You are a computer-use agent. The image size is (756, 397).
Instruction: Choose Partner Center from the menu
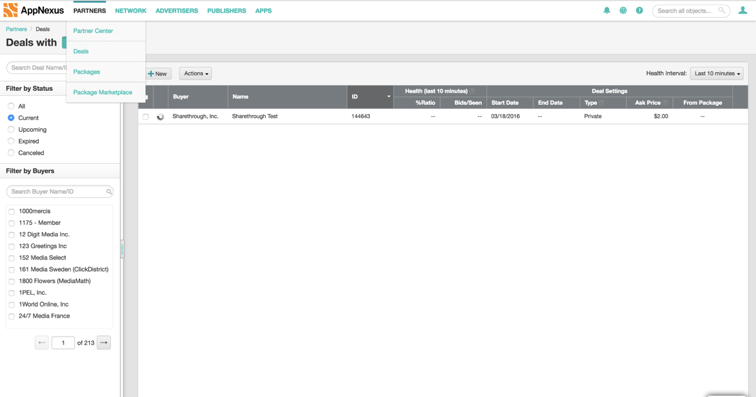click(x=93, y=31)
